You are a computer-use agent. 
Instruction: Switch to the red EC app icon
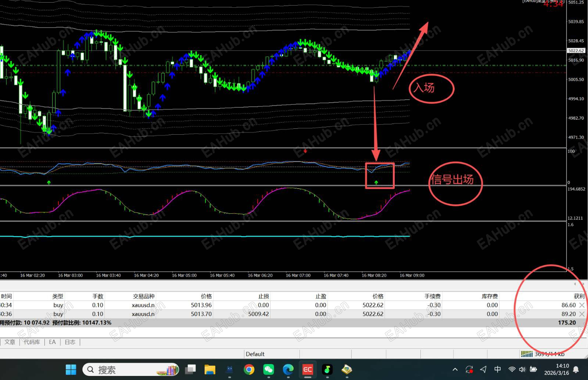tap(308, 370)
